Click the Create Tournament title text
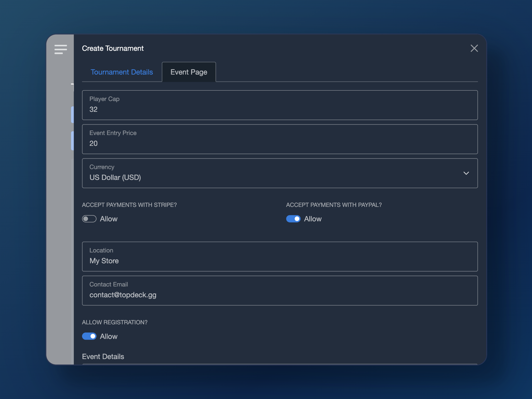532x399 pixels. [113, 48]
